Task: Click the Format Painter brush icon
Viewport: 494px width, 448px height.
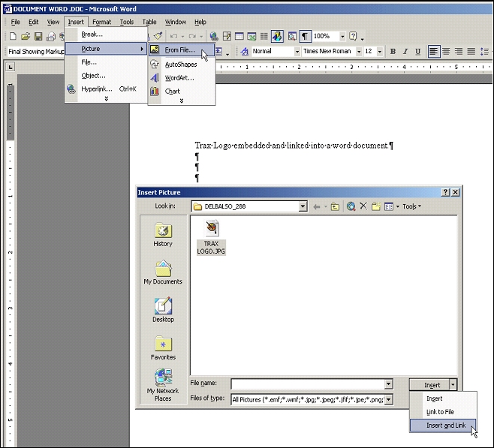Action: point(158,36)
